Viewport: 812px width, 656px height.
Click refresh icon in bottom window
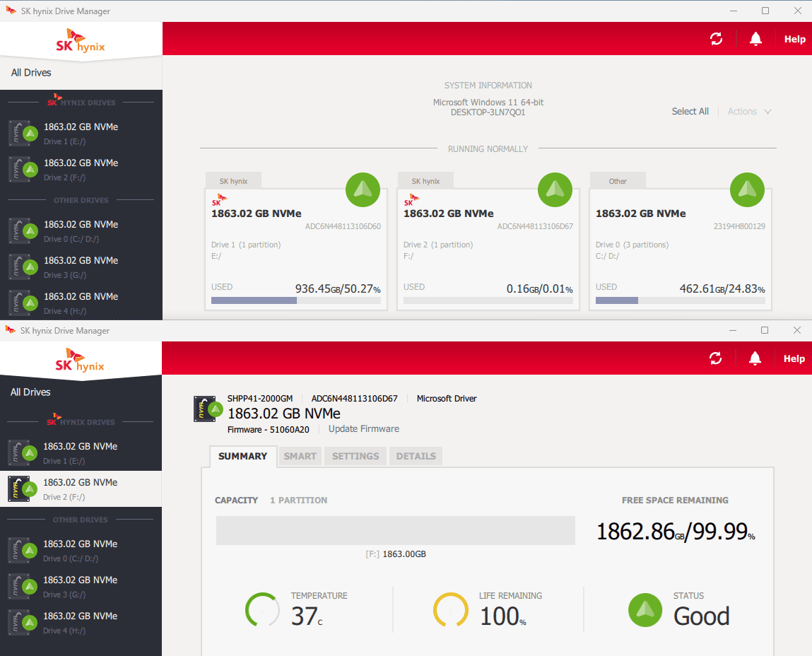pos(716,358)
